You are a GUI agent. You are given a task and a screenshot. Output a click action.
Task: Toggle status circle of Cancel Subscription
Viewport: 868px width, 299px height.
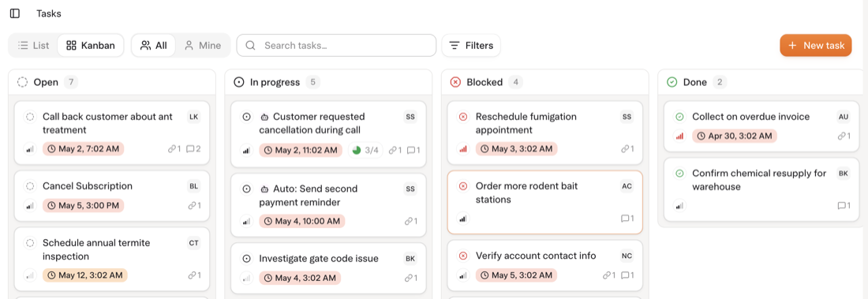click(31, 186)
